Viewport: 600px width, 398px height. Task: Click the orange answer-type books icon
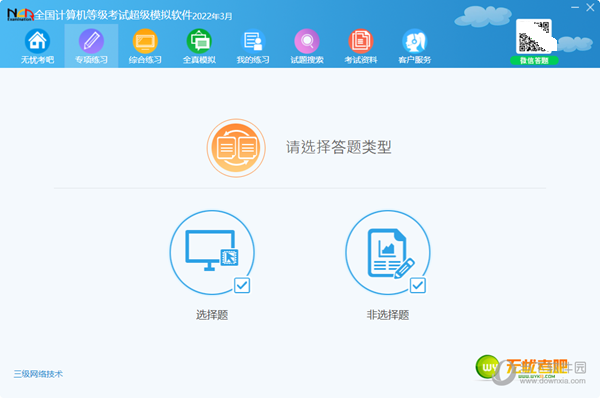pos(236,148)
